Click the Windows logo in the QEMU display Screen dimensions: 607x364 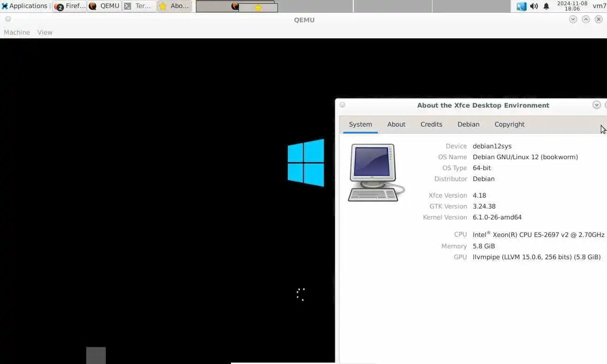point(306,163)
